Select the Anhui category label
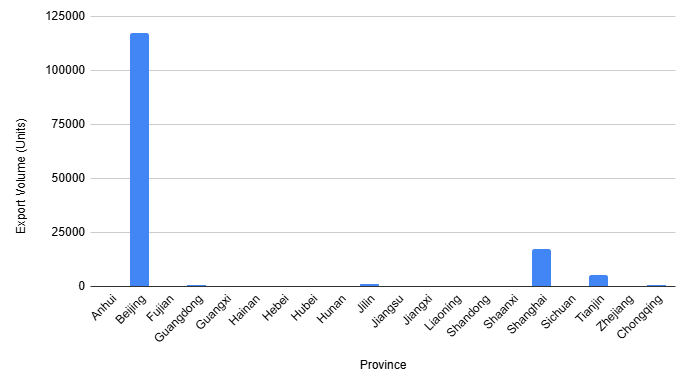689x385 pixels. 104,307
